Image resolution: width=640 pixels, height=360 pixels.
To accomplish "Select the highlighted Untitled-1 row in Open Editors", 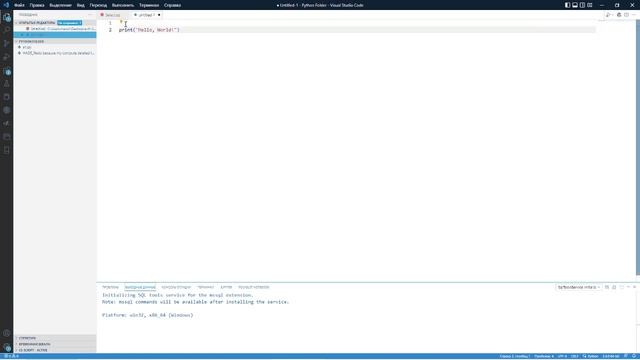I will (x=55, y=35).
